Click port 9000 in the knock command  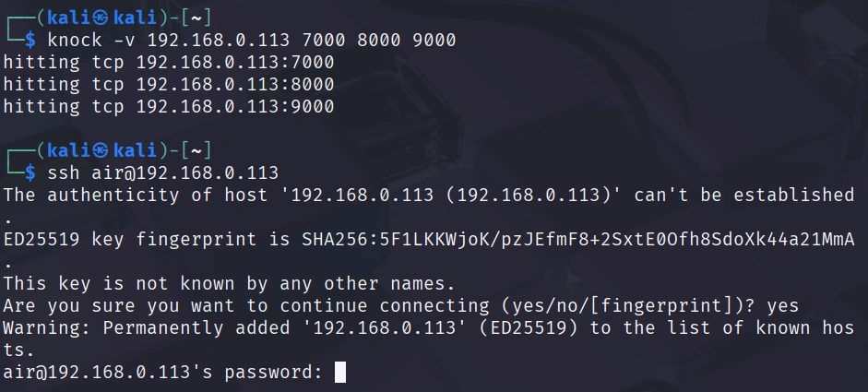pos(434,42)
